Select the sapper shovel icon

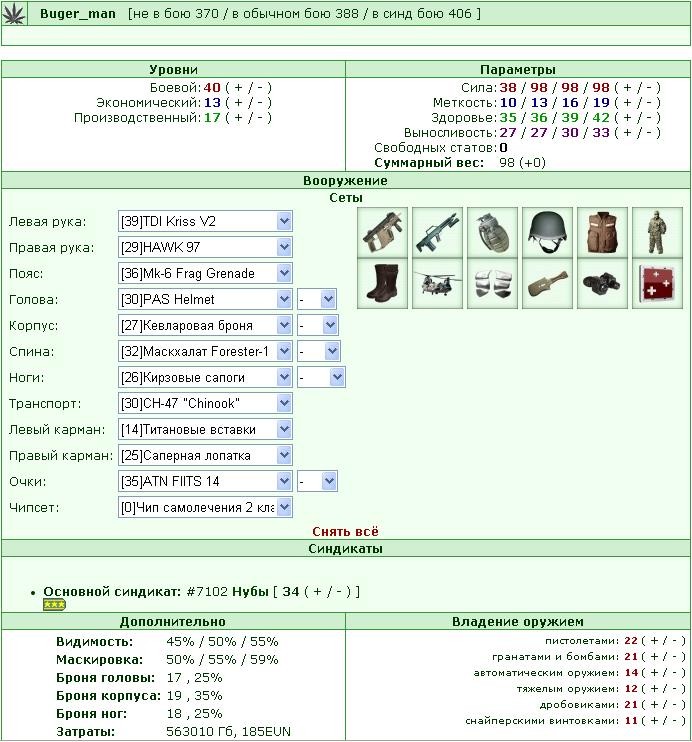tap(547, 283)
